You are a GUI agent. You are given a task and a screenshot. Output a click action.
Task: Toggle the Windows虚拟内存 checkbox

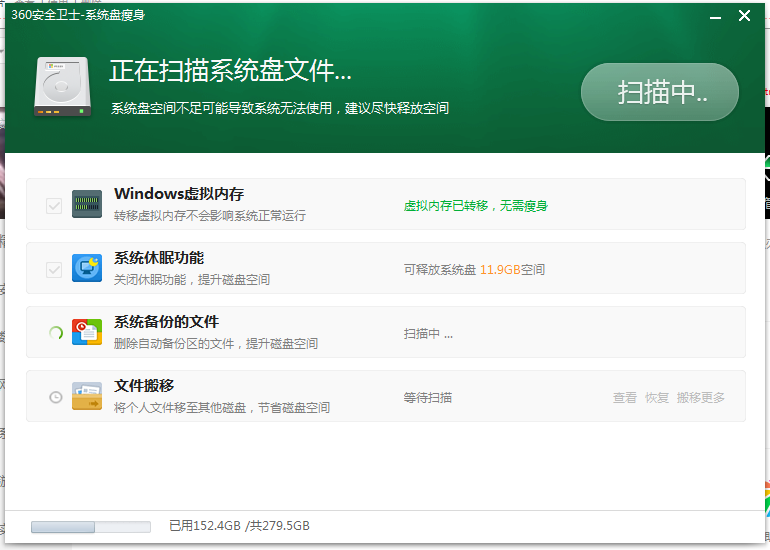[x=54, y=206]
